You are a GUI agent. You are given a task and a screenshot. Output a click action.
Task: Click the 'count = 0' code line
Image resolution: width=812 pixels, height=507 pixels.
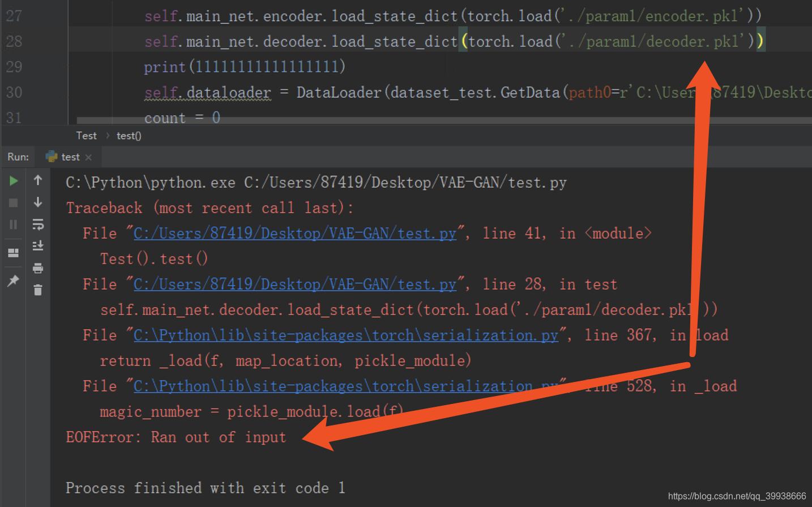click(x=182, y=118)
